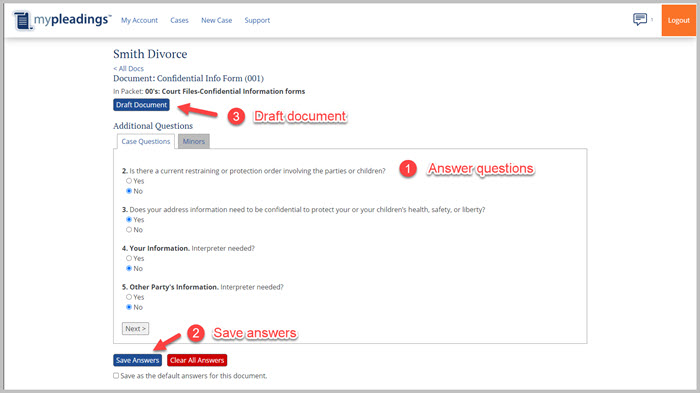
Task: Open the chat messages icon
Action: (640, 20)
